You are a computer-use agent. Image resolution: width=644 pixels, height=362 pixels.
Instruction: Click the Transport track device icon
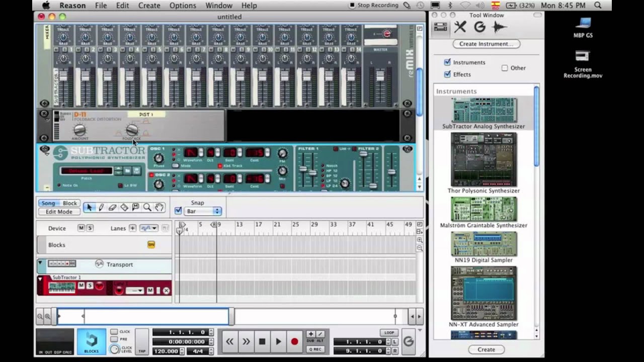click(x=61, y=264)
